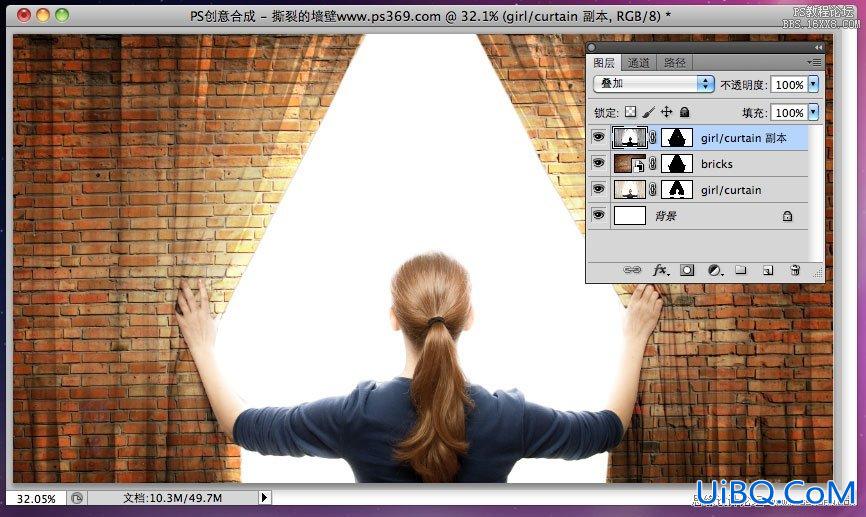The width and height of the screenshot is (866, 517).
Task: Click mask link chain on girl/curtain 副本 layer
Action: [653, 138]
